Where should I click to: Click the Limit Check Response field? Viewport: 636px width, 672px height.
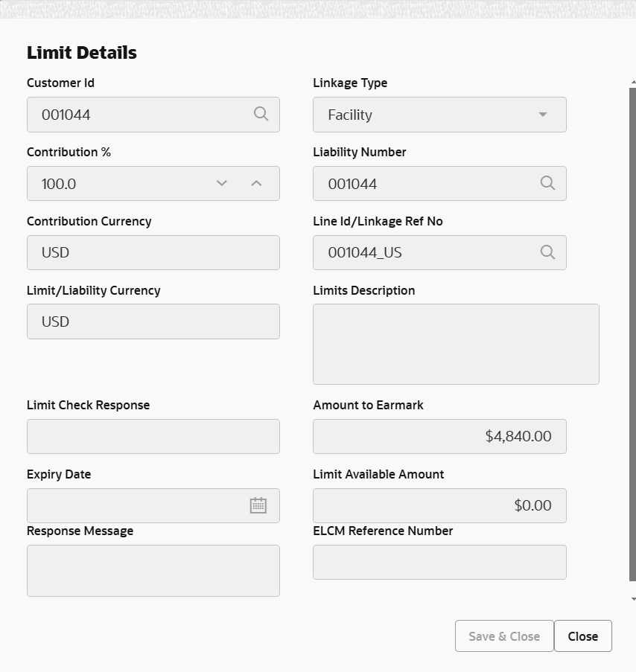click(x=153, y=436)
